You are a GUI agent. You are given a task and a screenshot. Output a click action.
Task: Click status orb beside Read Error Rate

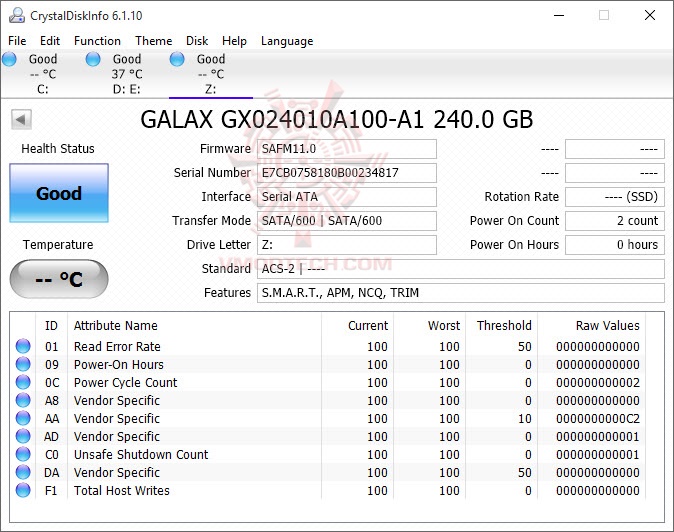click(23, 346)
